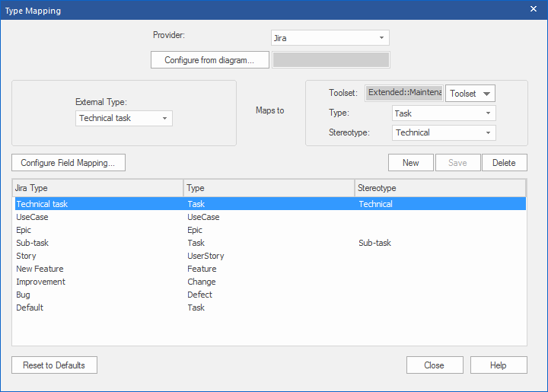Screen dimensions: 548x392
Task: Click the Stereotype column header
Action: [x=439, y=188]
